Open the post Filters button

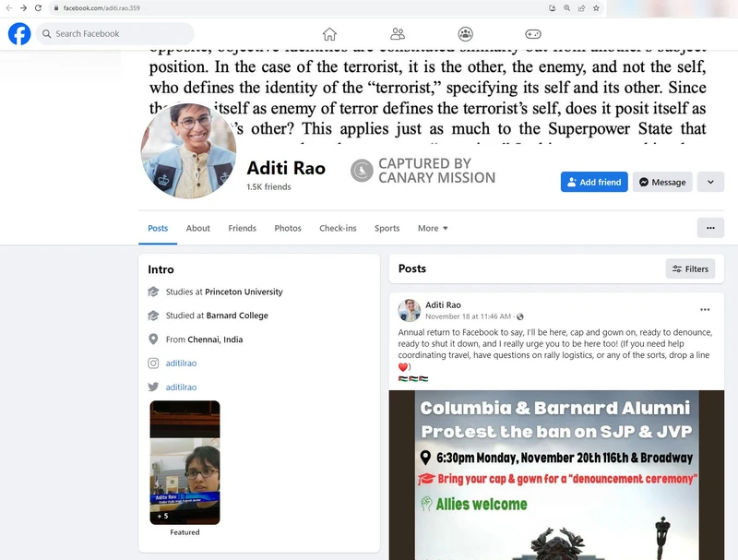[690, 268]
